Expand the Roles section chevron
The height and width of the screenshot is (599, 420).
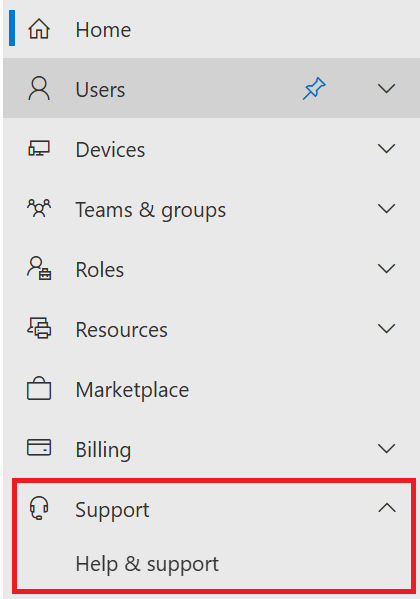[x=386, y=269]
